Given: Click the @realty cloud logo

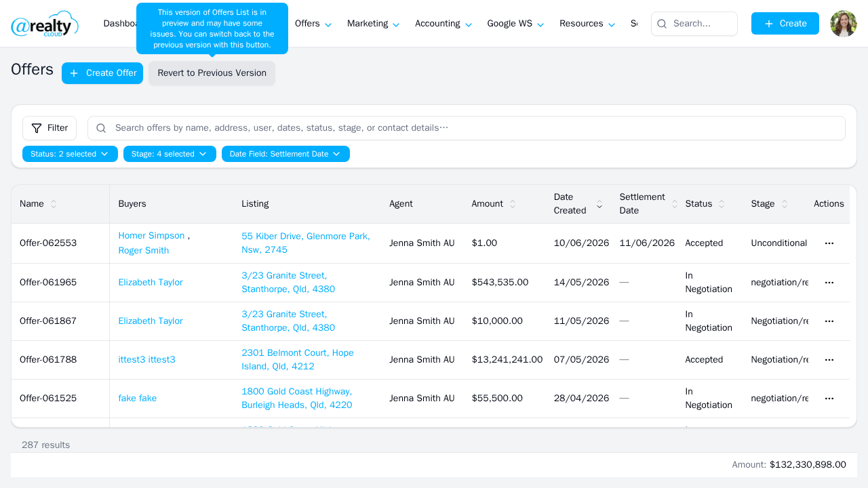Looking at the screenshot, I should (45, 24).
